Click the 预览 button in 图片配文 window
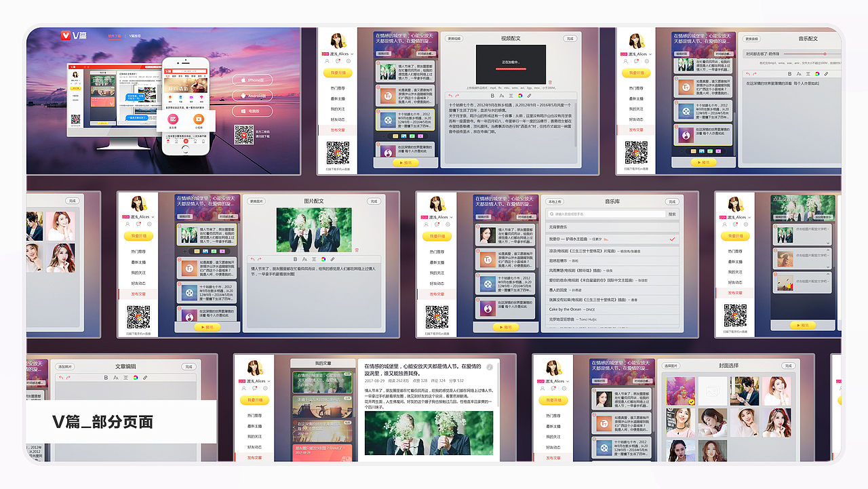The width and height of the screenshot is (868, 489). (x=207, y=327)
